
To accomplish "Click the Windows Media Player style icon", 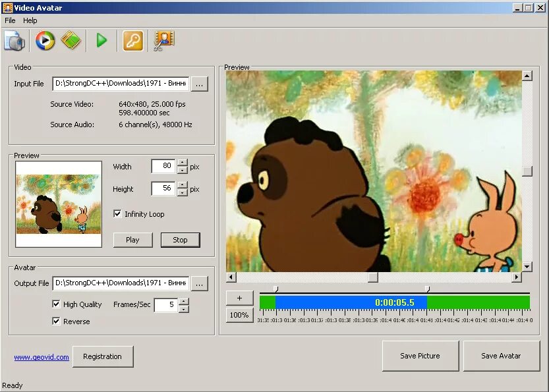I will click(45, 41).
